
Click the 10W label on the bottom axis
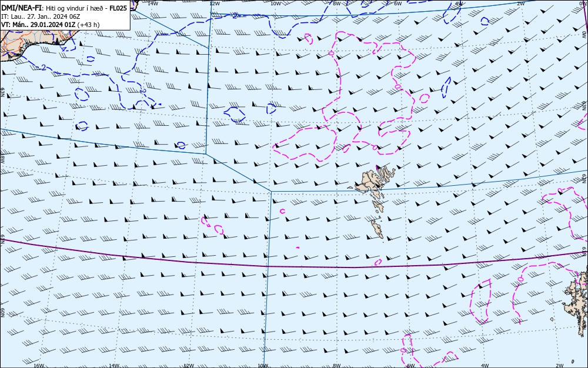(x=263, y=366)
